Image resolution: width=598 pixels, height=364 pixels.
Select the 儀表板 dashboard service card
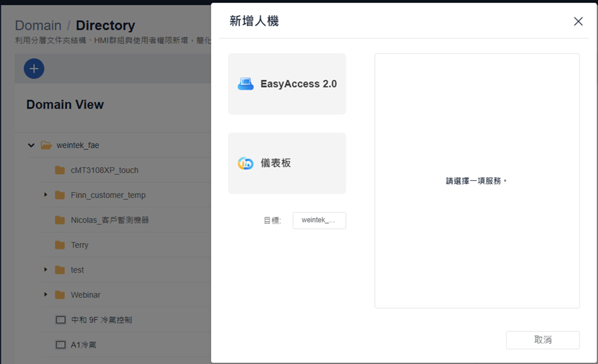(x=287, y=163)
